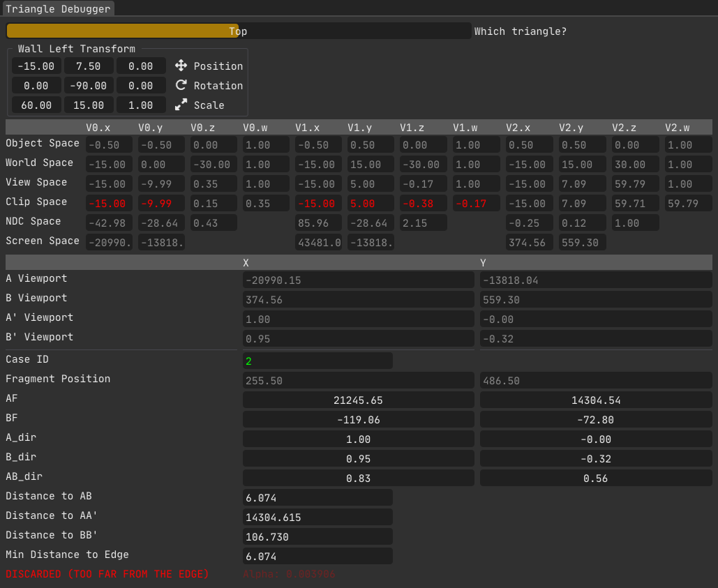Click the Rotation circular-arrow icon
The height and width of the screenshot is (588, 718).
point(181,85)
